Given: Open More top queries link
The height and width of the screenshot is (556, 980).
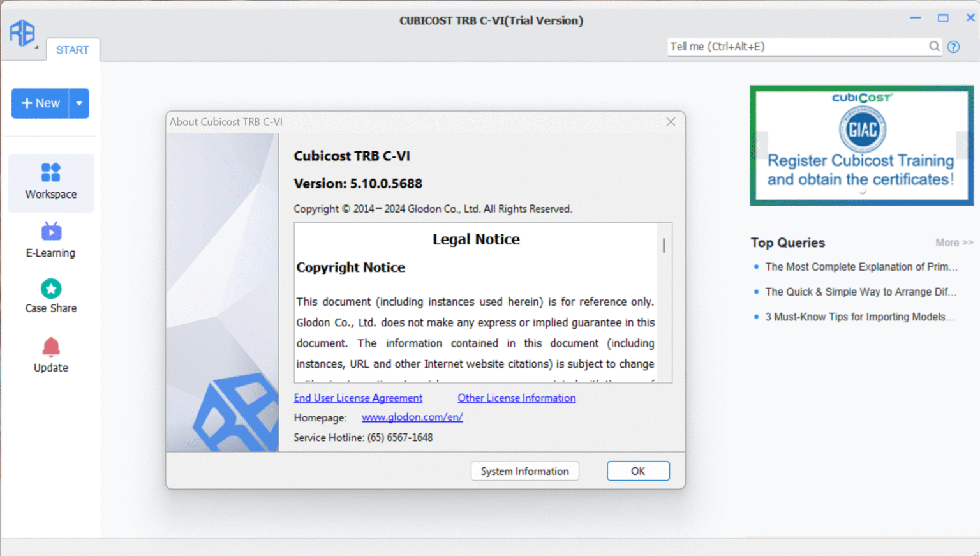Looking at the screenshot, I should (x=954, y=243).
